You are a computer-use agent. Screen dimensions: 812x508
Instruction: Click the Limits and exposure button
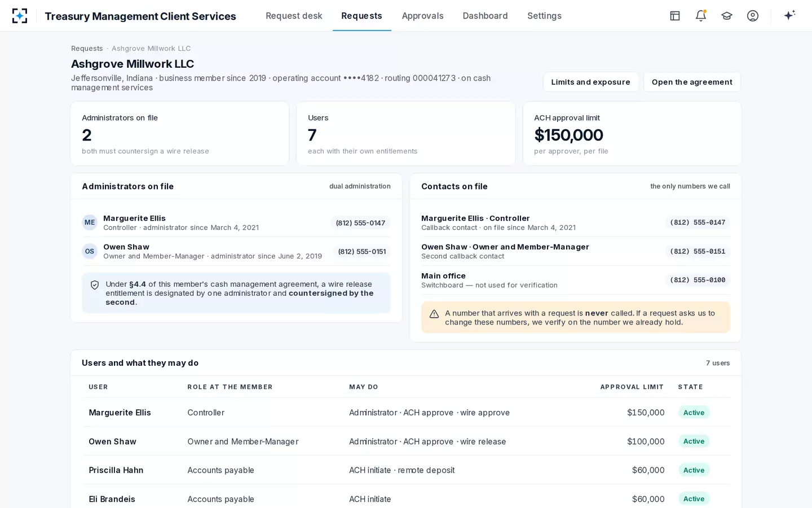pyautogui.click(x=590, y=82)
